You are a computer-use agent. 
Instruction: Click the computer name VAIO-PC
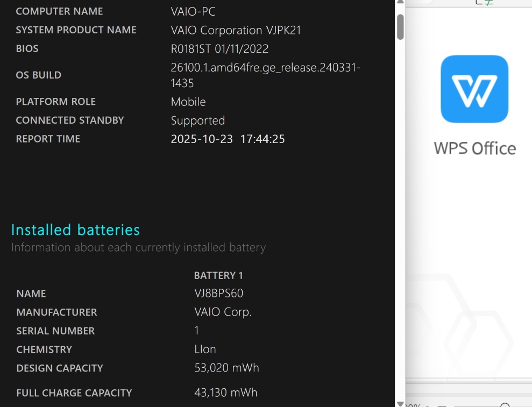tap(193, 11)
